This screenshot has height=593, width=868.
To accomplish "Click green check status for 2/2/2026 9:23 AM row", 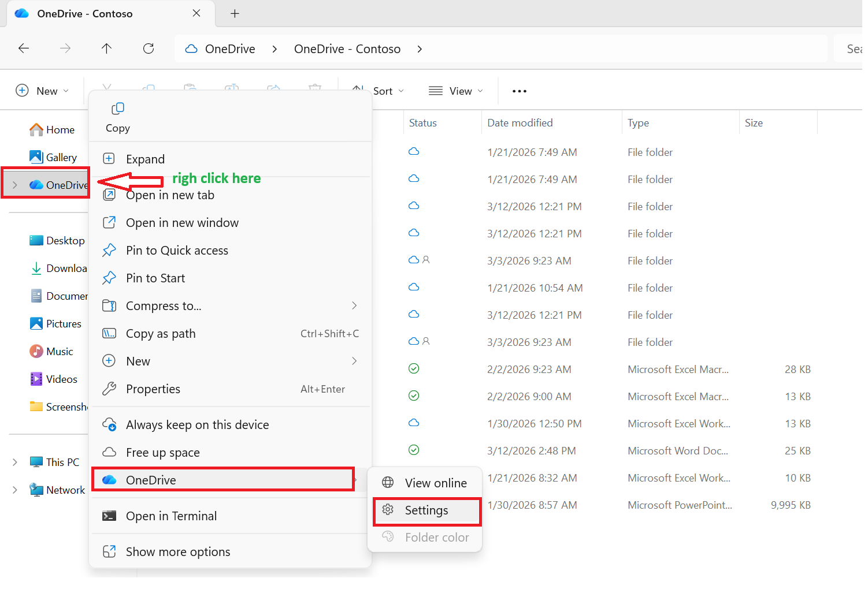I will coord(414,368).
